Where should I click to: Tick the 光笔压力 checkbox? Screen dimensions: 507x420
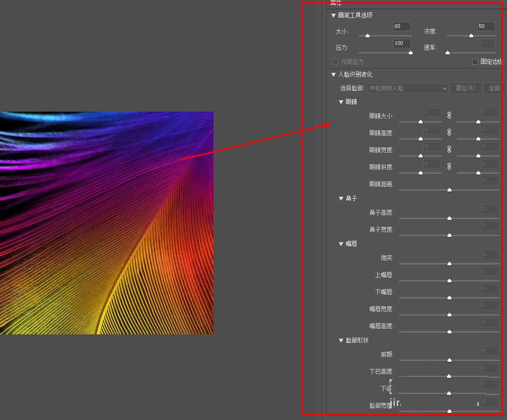pos(335,61)
